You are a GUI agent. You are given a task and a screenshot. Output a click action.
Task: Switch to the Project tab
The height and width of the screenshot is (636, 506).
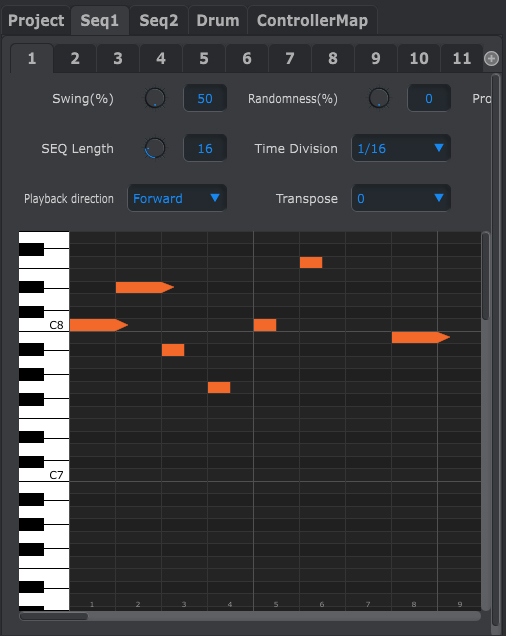click(x=36, y=20)
